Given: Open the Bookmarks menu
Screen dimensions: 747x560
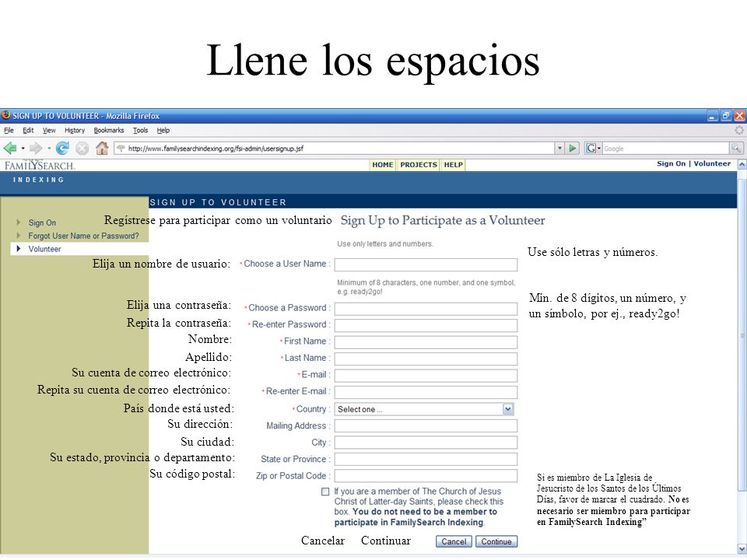Looking at the screenshot, I should pyautogui.click(x=109, y=130).
